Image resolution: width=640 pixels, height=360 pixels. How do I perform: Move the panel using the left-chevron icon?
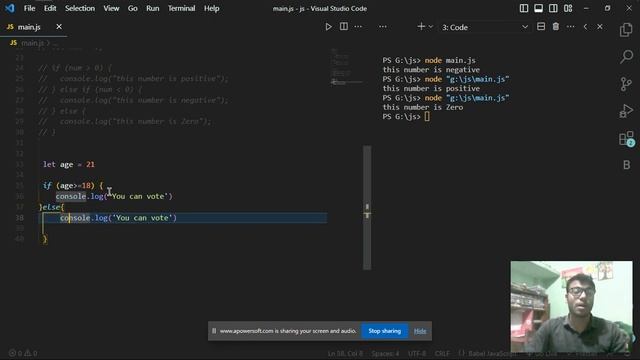tap(585, 27)
